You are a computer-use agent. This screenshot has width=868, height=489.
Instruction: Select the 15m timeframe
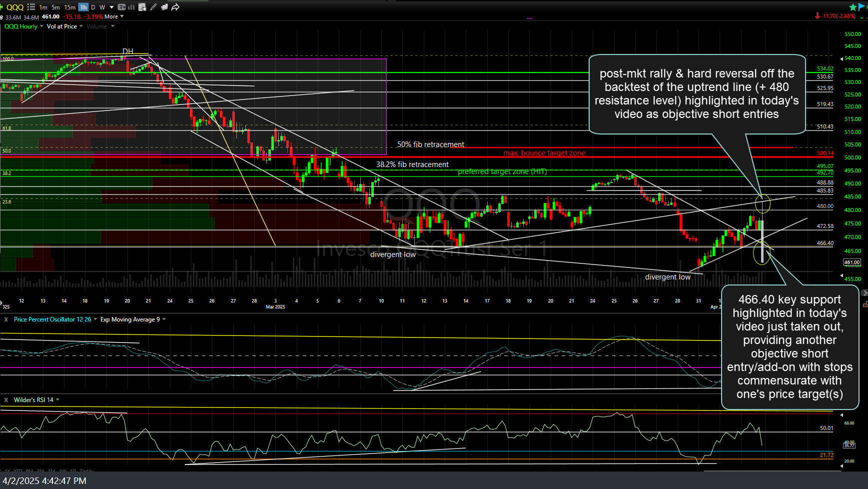pyautogui.click(x=69, y=7)
